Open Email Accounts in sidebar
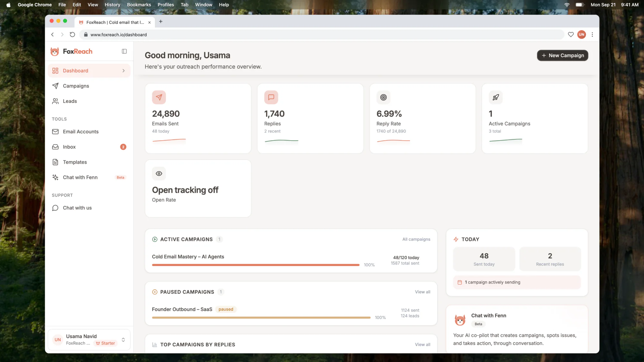The width and height of the screenshot is (644, 362). tap(89, 132)
